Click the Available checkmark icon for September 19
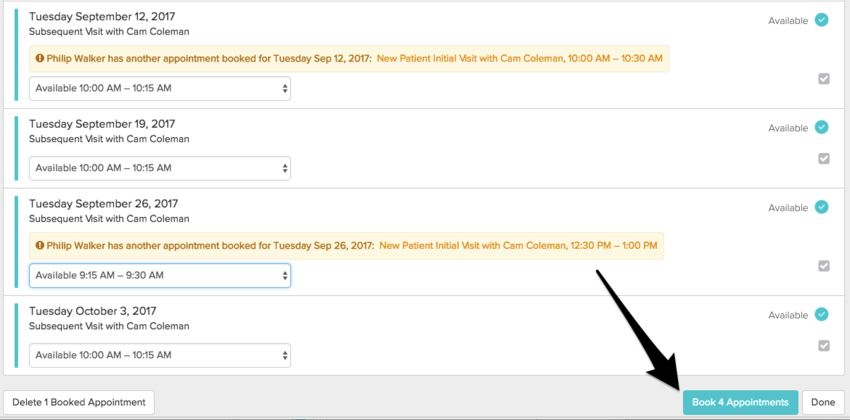 pos(821,127)
